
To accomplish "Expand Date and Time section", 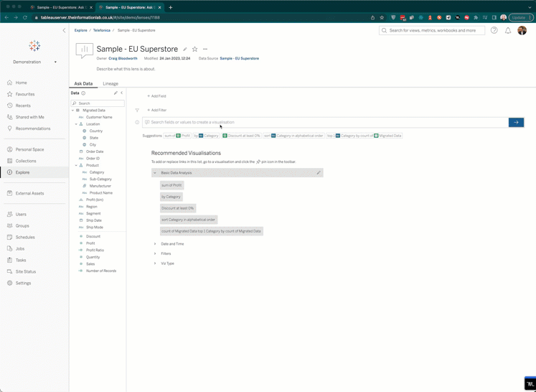I will 155,244.
